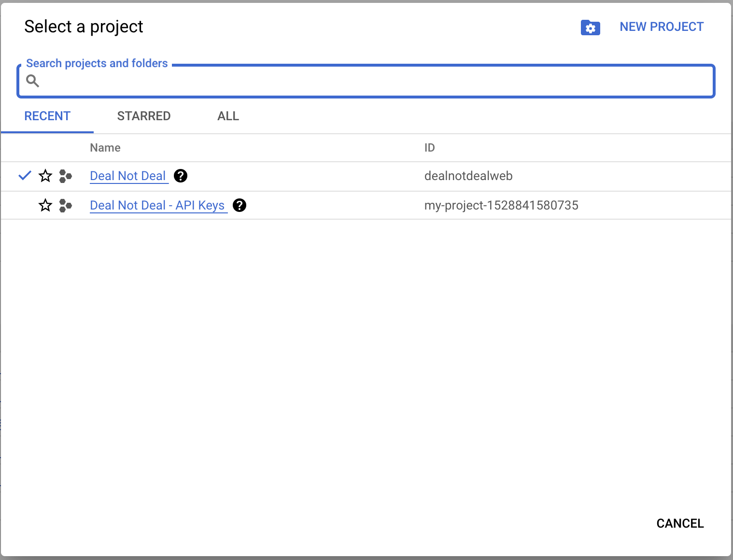Click the selected checkmark on Deal Not Deal

point(25,176)
